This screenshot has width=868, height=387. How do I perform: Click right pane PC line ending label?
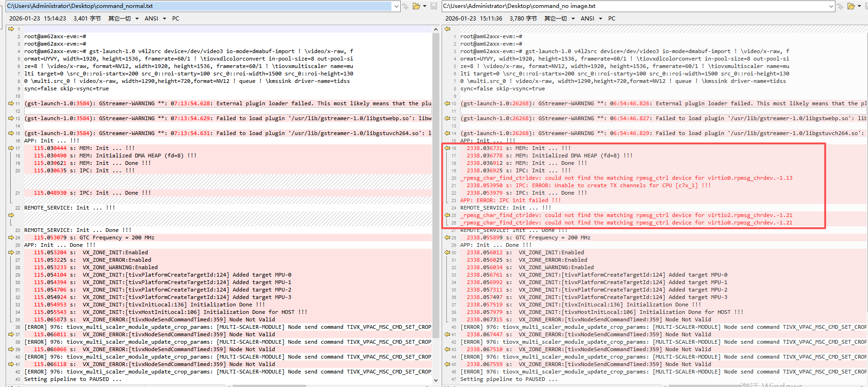click(x=612, y=19)
